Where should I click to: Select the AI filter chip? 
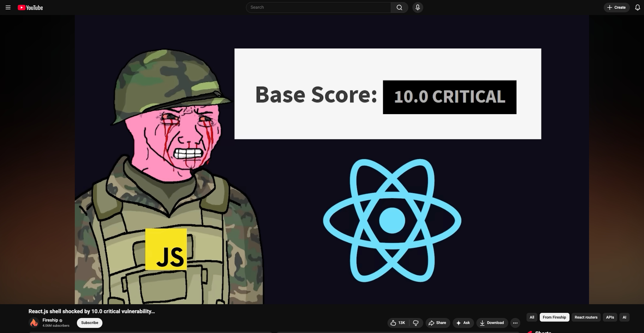tap(624, 317)
